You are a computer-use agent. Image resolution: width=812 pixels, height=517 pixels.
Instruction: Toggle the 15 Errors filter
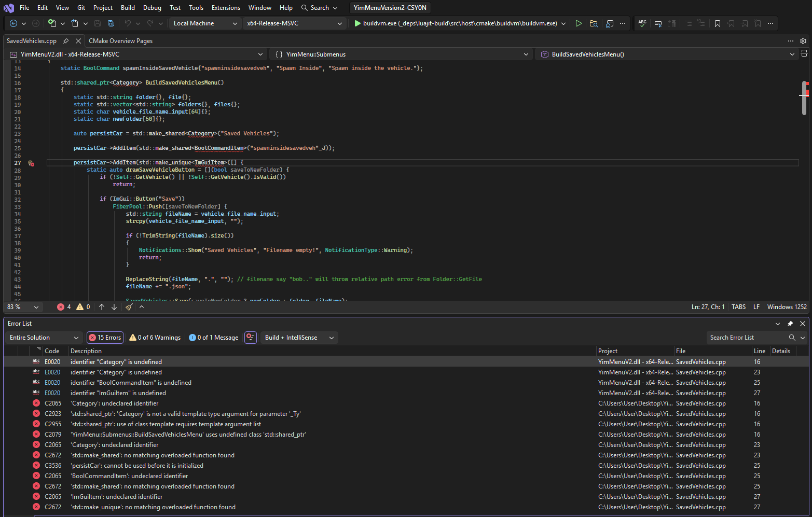105,338
